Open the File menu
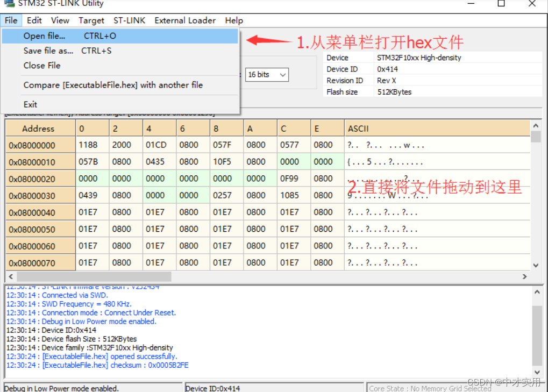The width and height of the screenshot is (548, 392). pos(11,20)
